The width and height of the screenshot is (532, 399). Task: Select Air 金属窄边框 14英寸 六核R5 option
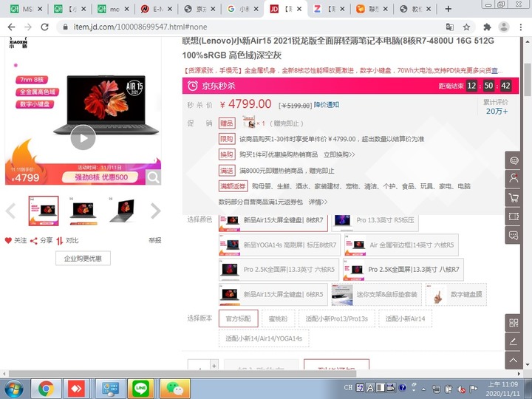tap(401, 245)
